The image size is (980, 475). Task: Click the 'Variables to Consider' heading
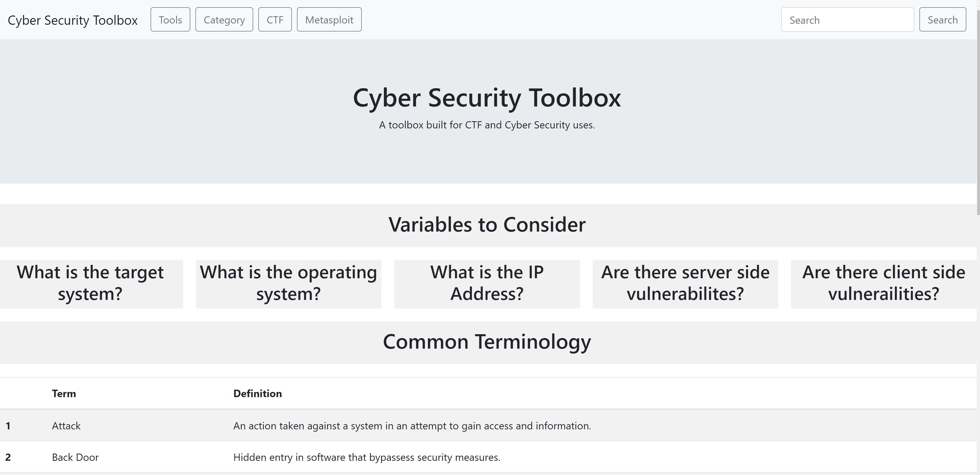487,225
